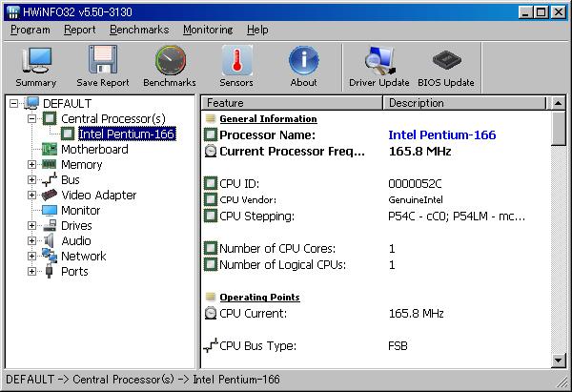Click the FSB bus type value
Viewport: 572px width, 392px height.
pyautogui.click(x=398, y=345)
